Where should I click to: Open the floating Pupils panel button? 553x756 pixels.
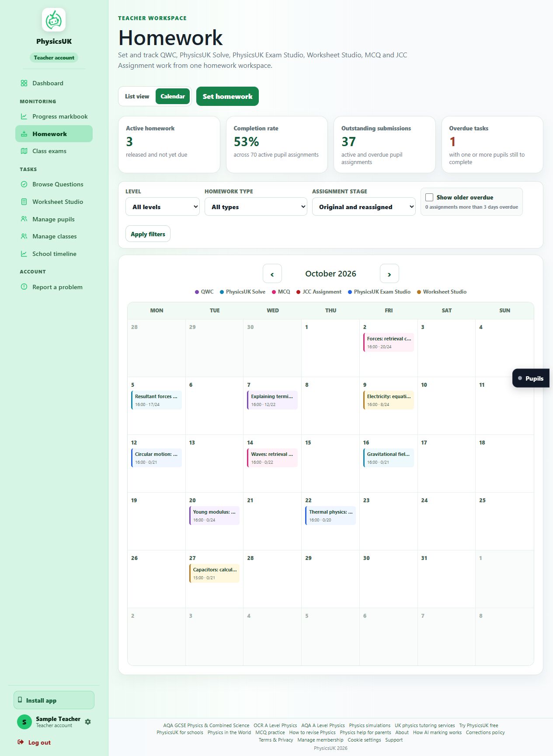point(531,378)
